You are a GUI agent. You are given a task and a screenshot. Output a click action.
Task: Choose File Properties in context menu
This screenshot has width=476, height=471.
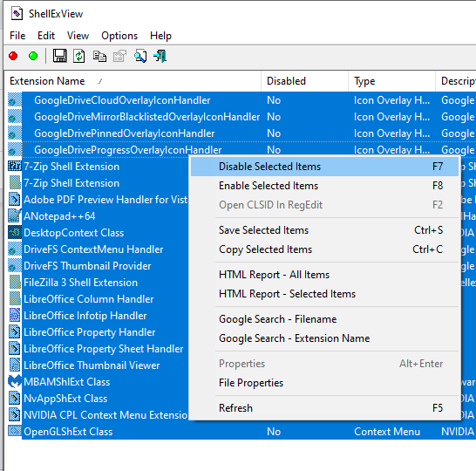[x=324, y=383]
